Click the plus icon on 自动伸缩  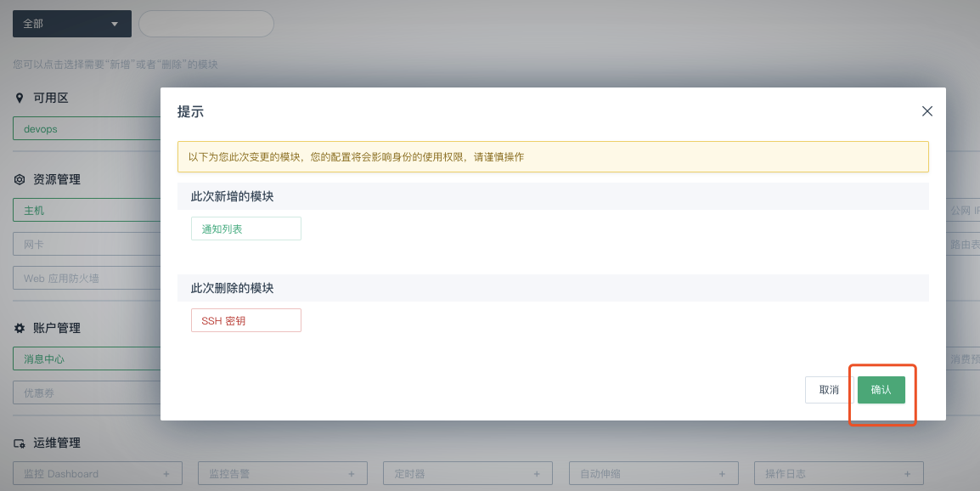722,474
